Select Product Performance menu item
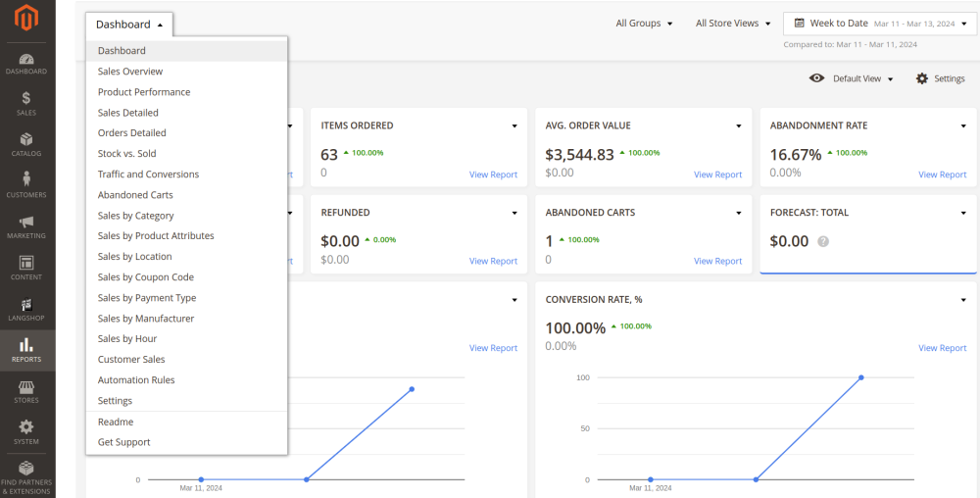Image resolution: width=980 pixels, height=498 pixels. click(x=187, y=92)
